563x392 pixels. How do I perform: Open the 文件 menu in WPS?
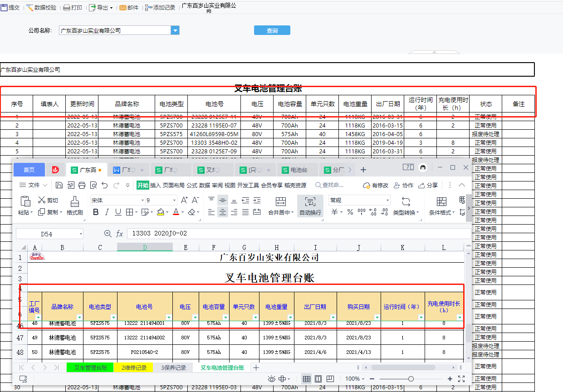coord(34,185)
